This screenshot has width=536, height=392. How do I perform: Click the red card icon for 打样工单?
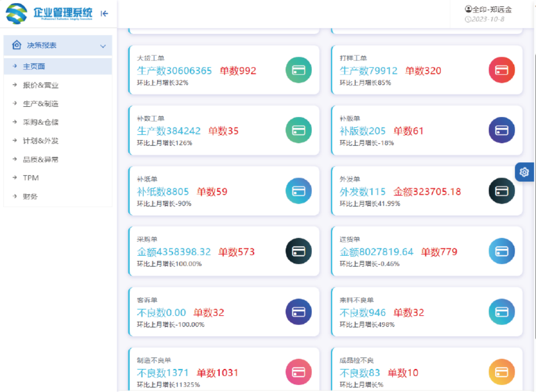pos(502,70)
